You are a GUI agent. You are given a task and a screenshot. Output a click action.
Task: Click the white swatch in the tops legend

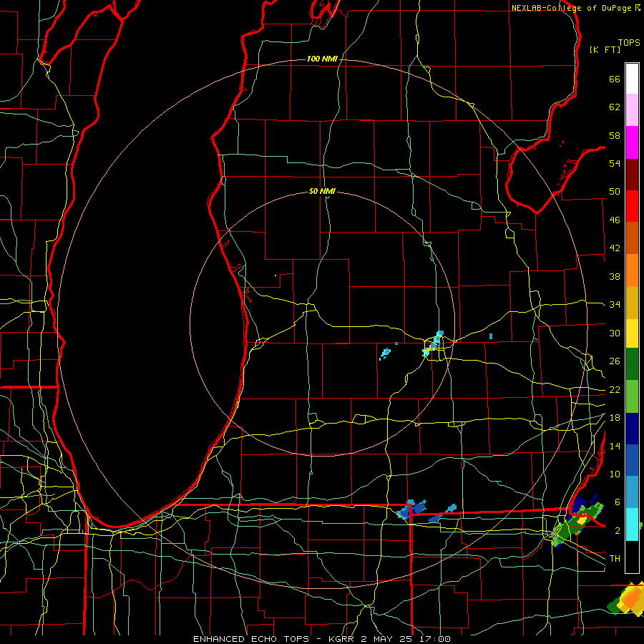(632, 79)
